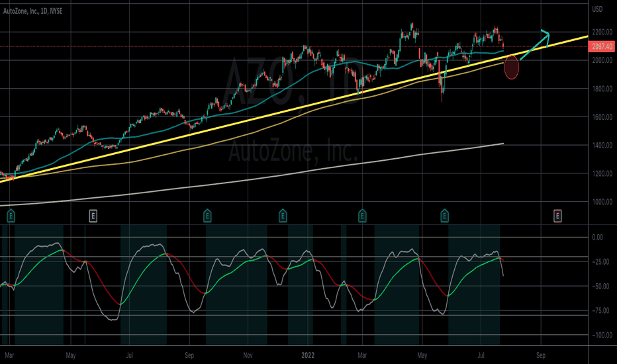
Task: Click the 1000.00 price axis label
Action: [x=602, y=202]
